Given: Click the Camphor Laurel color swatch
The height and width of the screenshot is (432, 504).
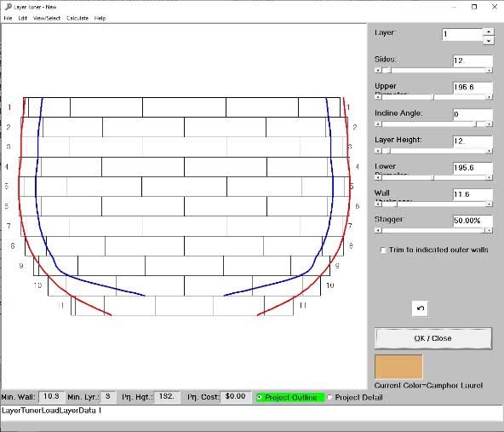Looking at the screenshot, I should coord(398,366).
